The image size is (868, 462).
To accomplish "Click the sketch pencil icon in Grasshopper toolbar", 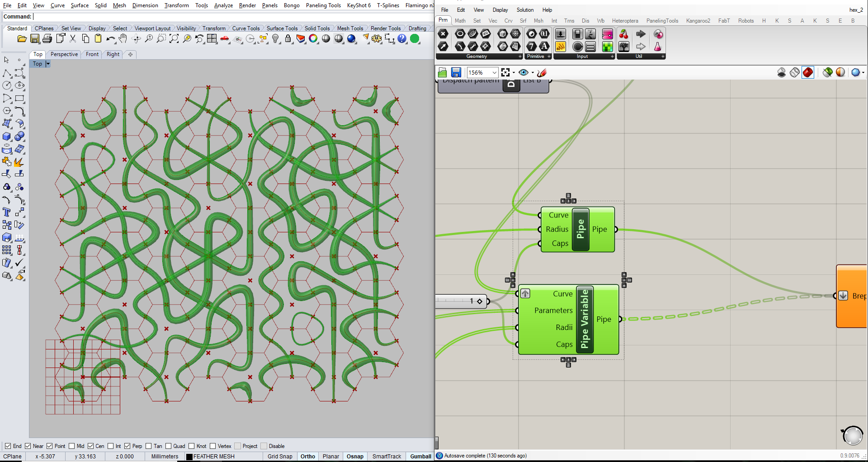I will click(x=542, y=72).
